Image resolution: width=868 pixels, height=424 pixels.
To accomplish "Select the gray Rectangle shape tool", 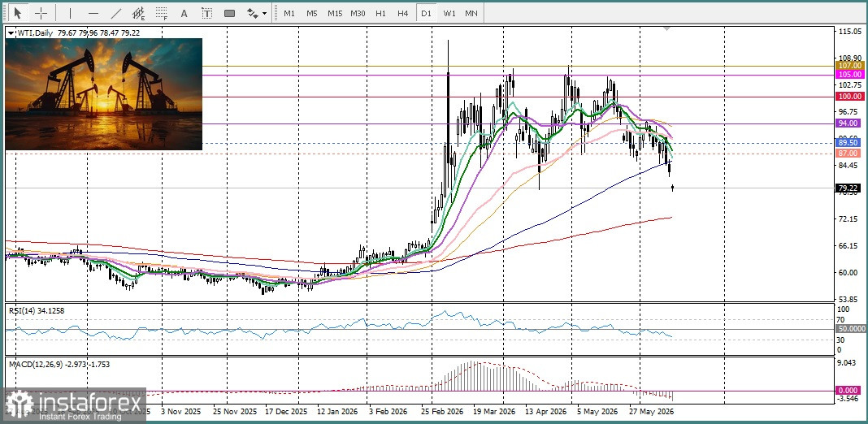I will pyautogui.click(x=230, y=13).
